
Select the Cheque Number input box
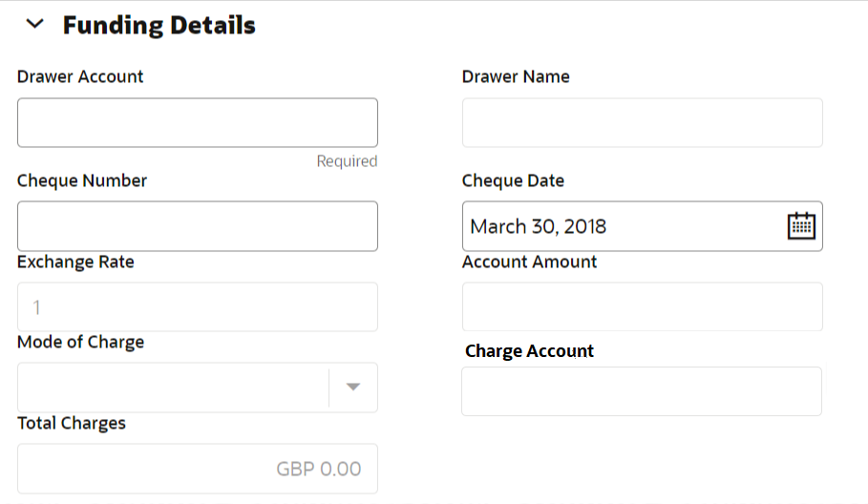(197, 226)
